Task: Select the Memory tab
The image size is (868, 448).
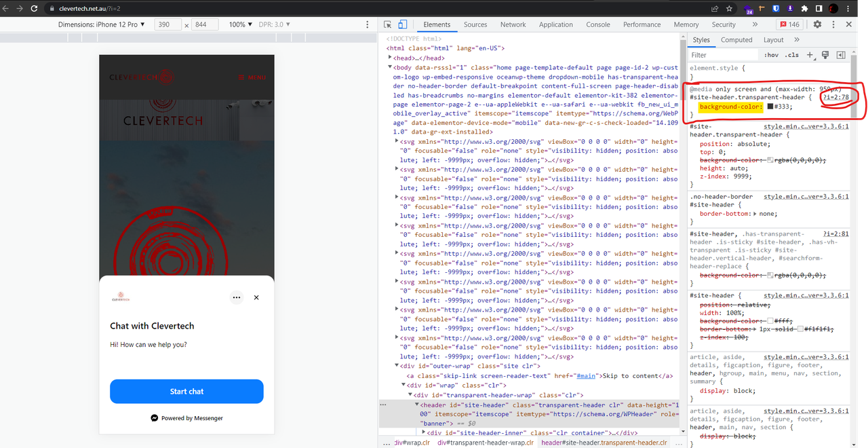Action: click(x=686, y=24)
